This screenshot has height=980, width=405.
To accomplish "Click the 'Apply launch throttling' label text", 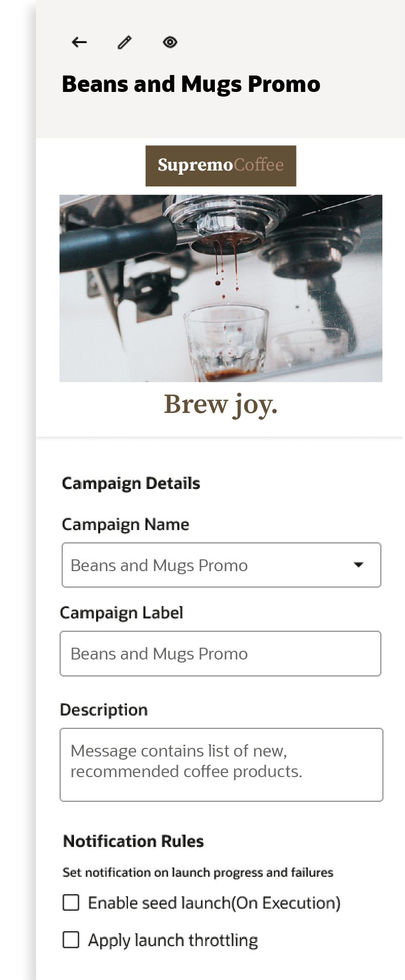I will coord(173,940).
